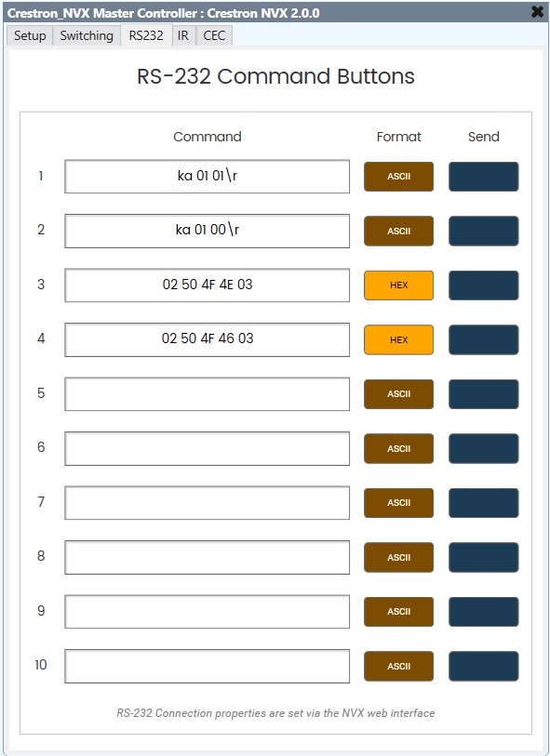This screenshot has height=756, width=550.
Task: Toggle command 1 format from ASCII
Action: click(x=398, y=177)
